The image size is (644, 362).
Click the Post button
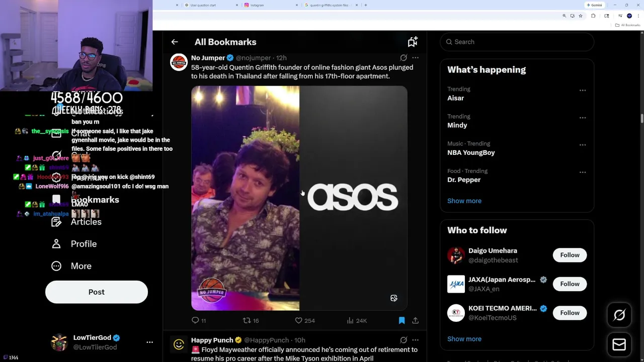click(x=97, y=292)
